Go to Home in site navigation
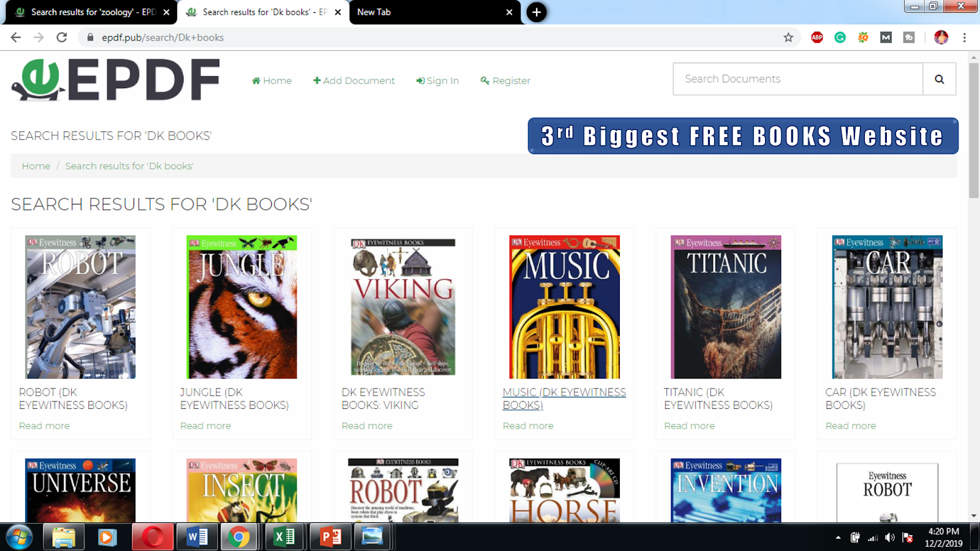Viewport: 980px width, 551px height. coord(272,81)
